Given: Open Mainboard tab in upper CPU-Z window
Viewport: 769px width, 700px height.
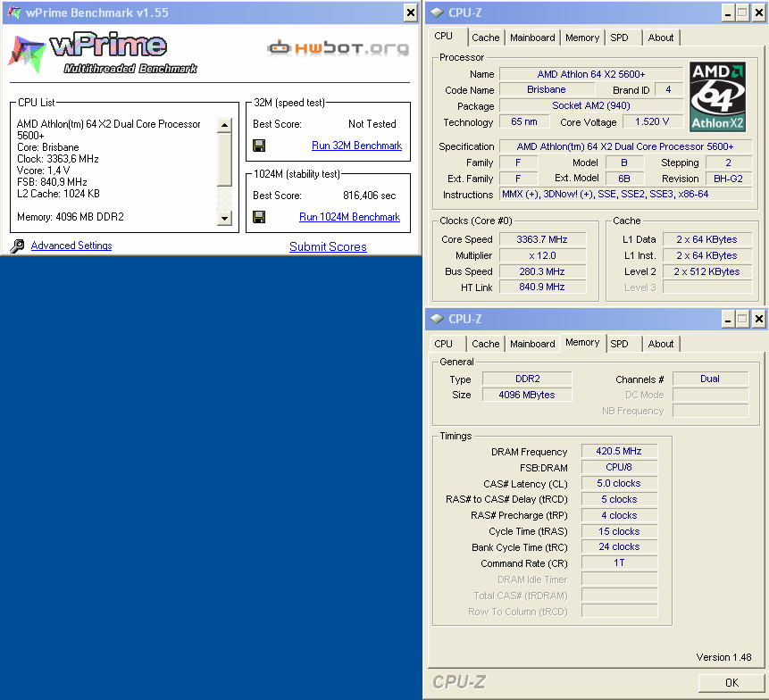Looking at the screenshot, I should coord(532,37).
